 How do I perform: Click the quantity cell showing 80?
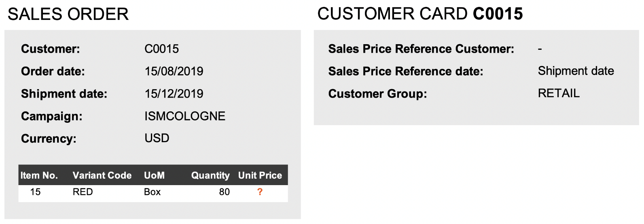coord(225,192)
